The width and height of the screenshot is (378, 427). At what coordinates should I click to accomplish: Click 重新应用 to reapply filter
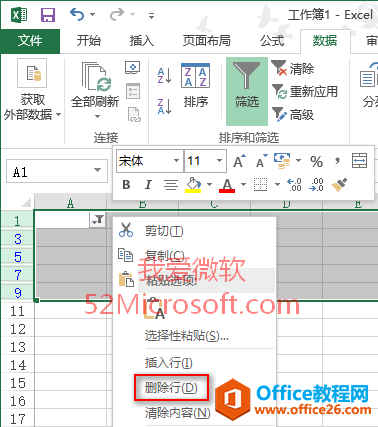(305, 91)
